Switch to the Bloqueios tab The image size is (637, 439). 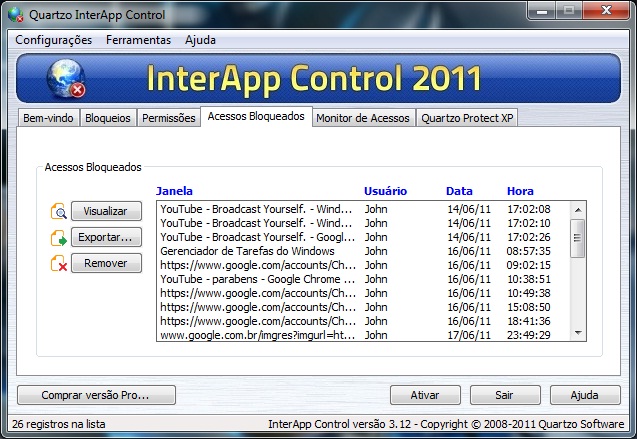coord(108,118)
